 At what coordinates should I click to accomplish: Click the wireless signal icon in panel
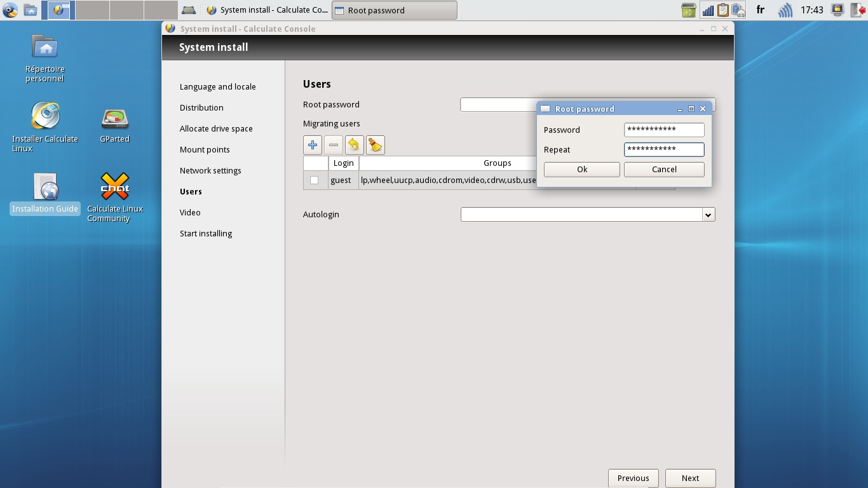[785, 10]
